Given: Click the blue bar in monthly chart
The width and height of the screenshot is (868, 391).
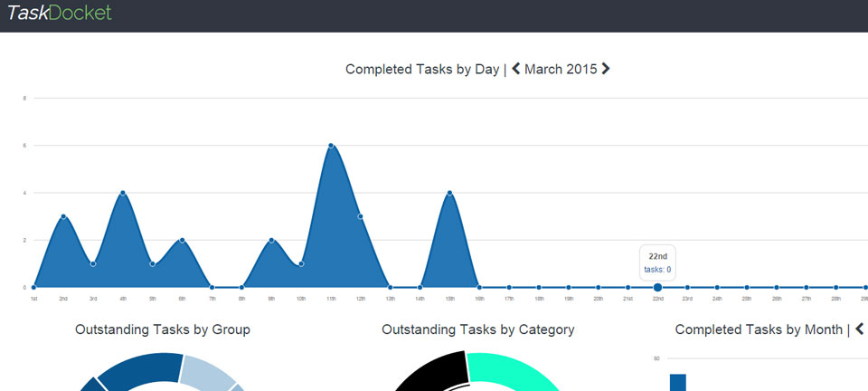Looking at the screenshot, I should point(677,383).
